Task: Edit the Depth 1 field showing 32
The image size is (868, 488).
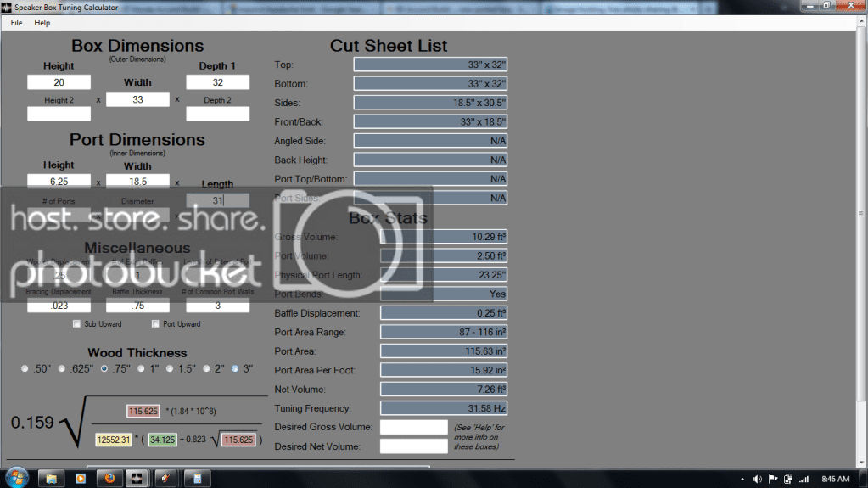Action: tap(217, 82)
